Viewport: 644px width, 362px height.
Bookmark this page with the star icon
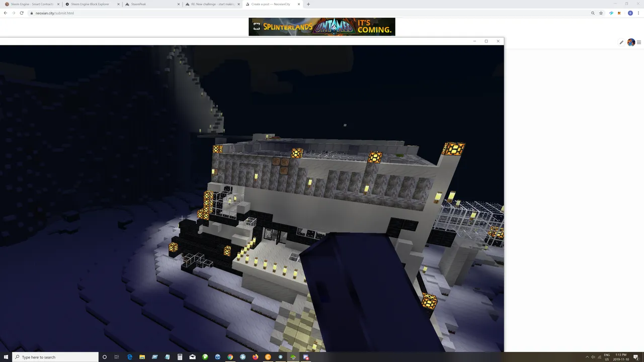point(601,13)
